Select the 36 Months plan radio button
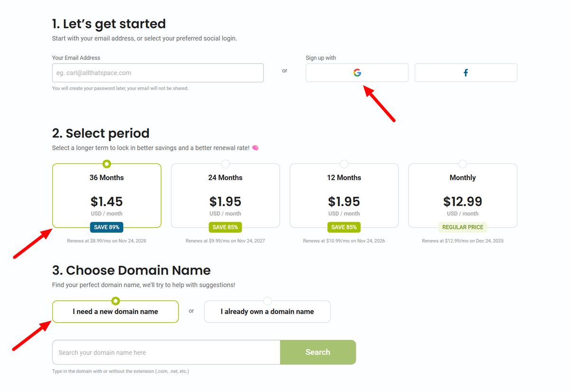Screen dimensions: 570x392 (x=106, y=163)
